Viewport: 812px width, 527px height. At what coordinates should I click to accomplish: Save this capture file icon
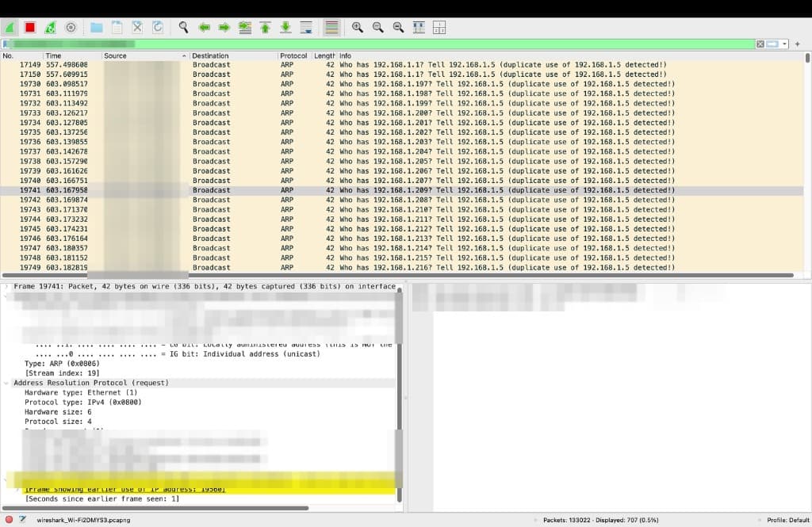(x=117, y=28)
